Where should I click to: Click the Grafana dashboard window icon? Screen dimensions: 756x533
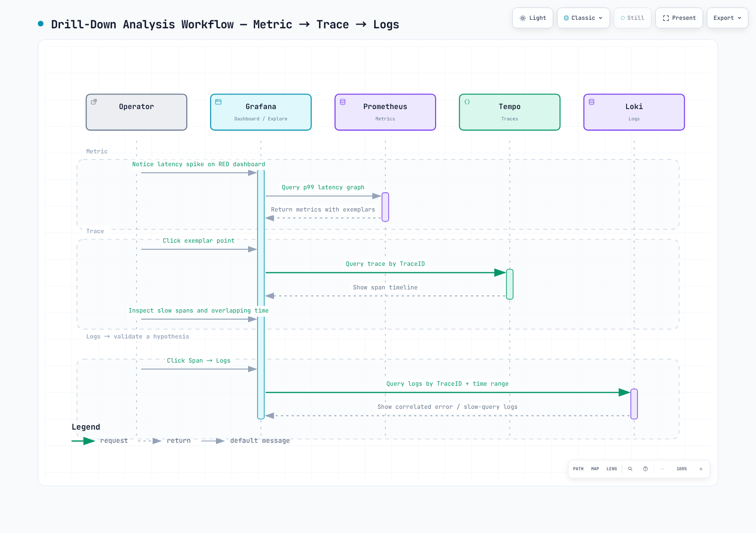[218, 102]
